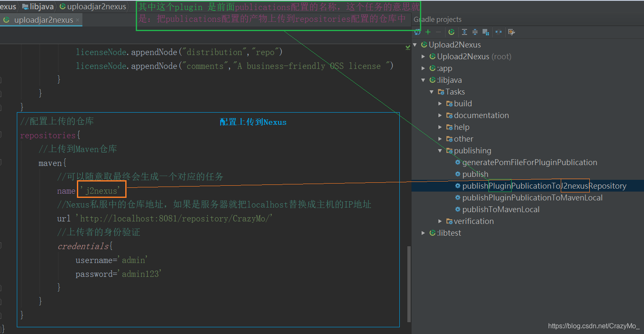Click the Tasks folder icon
644x334 pixels.
tap(441, 92)
